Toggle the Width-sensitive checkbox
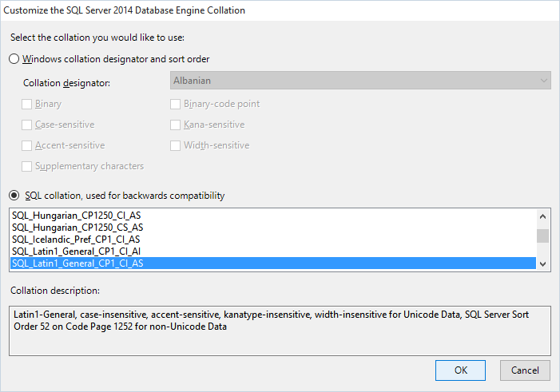 click(x=176, y=145)
